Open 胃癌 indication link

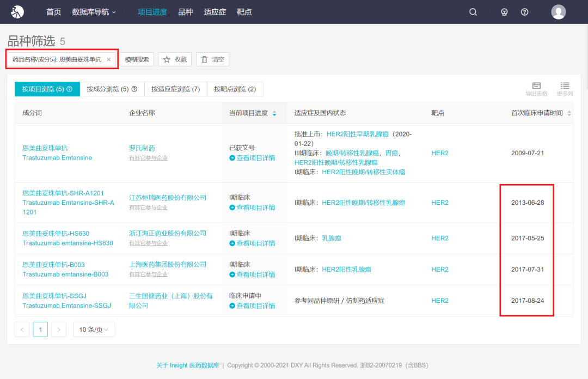pos(391,153)
